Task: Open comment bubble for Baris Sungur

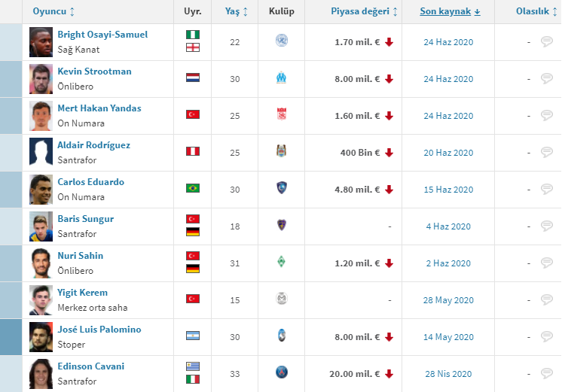Action: (x=547, y=226)
